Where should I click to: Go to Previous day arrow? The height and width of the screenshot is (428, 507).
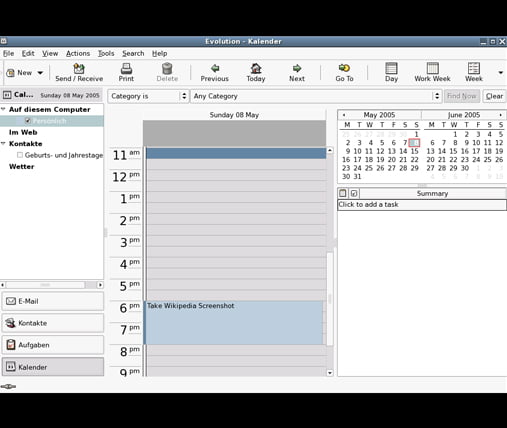click(215, 68)
